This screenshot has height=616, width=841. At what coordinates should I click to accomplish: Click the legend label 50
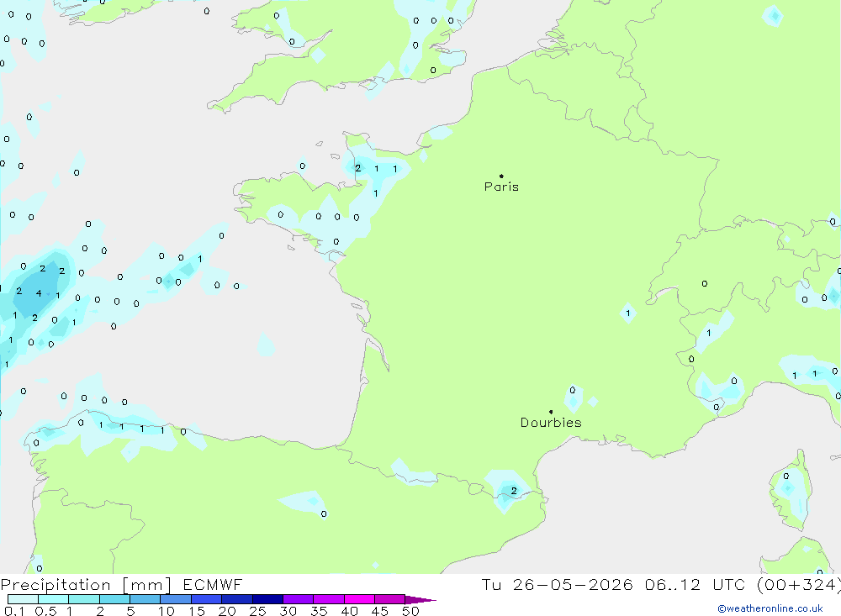click(x=410, y=611)
